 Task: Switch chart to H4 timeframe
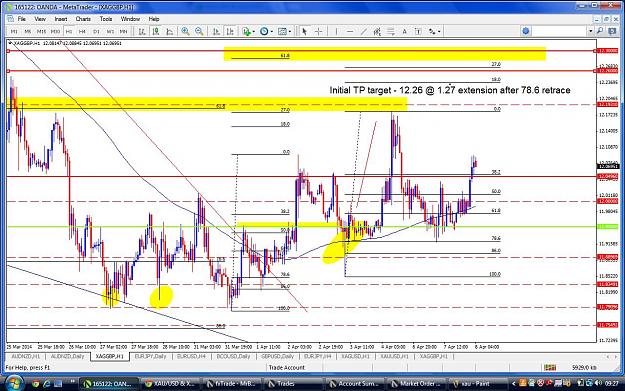pyautogui.click(x=82, y=31)
